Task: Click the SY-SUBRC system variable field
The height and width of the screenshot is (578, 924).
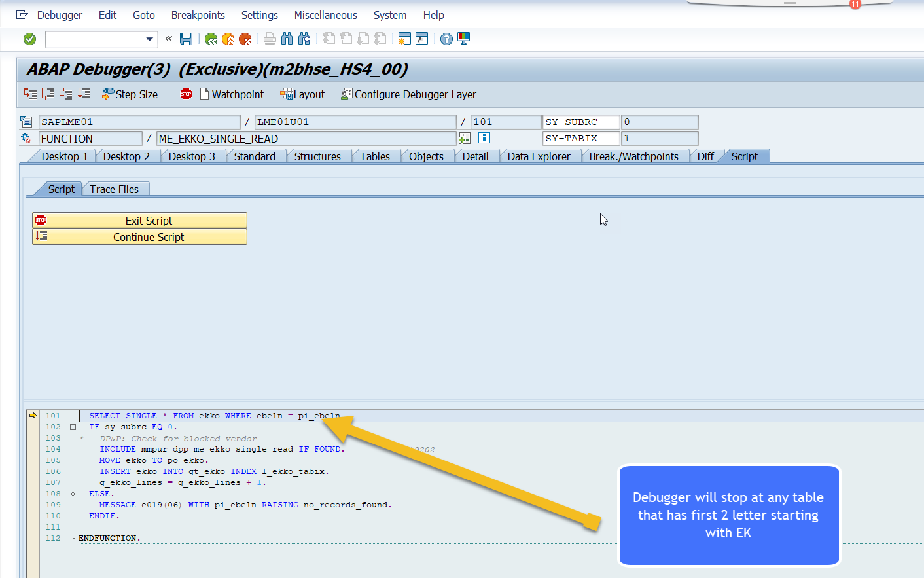Action: (581, 122)
